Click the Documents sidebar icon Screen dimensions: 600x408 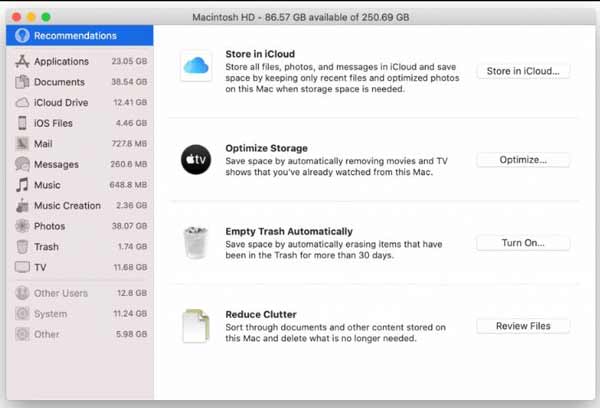22,82
